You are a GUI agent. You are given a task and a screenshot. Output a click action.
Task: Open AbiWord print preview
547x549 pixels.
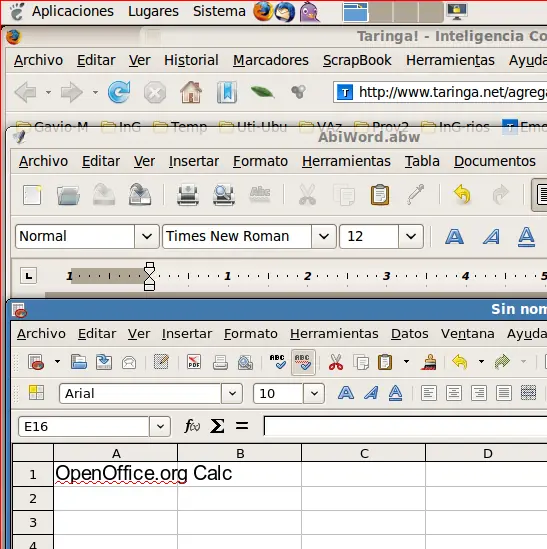pos(224,195)
